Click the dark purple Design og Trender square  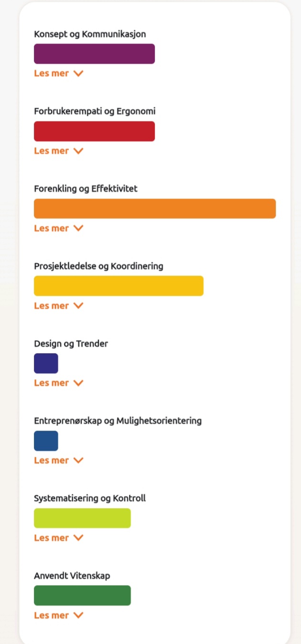(x=46, y=363)
